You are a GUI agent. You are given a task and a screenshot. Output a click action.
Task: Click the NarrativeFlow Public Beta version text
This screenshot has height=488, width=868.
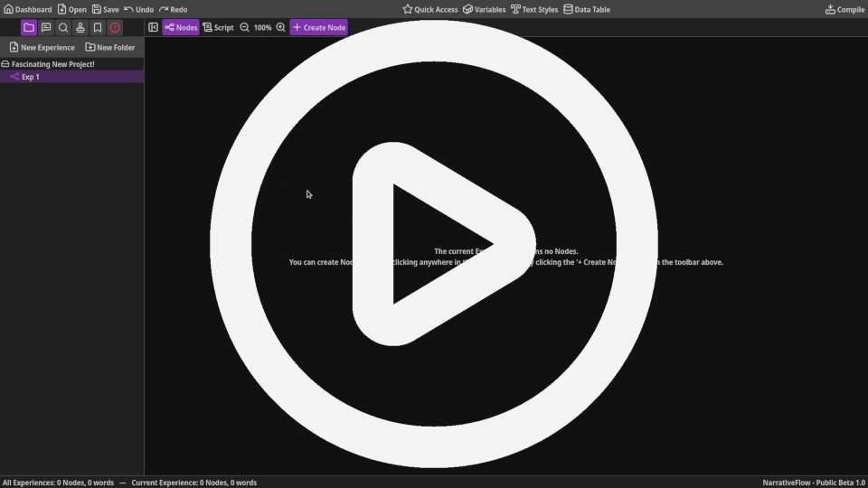coord(813,483)
